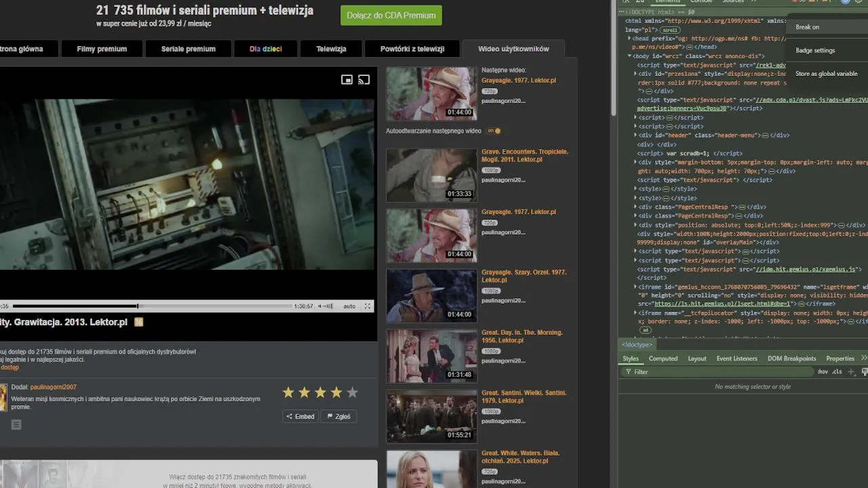Open the Properties tab in DevTools

tap(840, 359)
